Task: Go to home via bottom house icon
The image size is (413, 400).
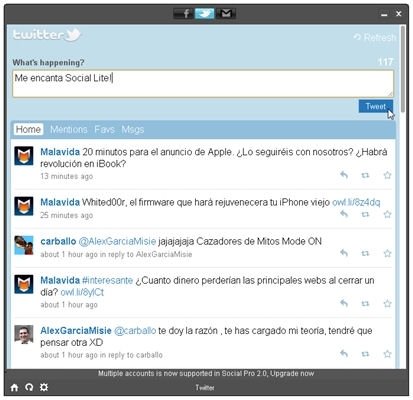Action: pyautogui.click(x=14, y=387)
